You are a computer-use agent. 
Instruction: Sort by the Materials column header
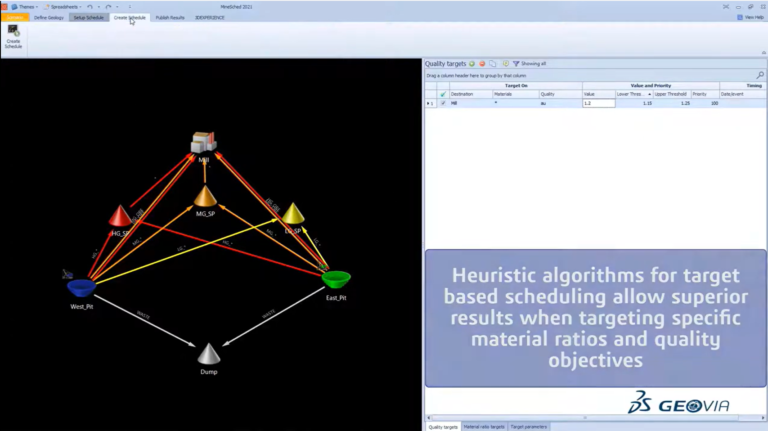515,94
